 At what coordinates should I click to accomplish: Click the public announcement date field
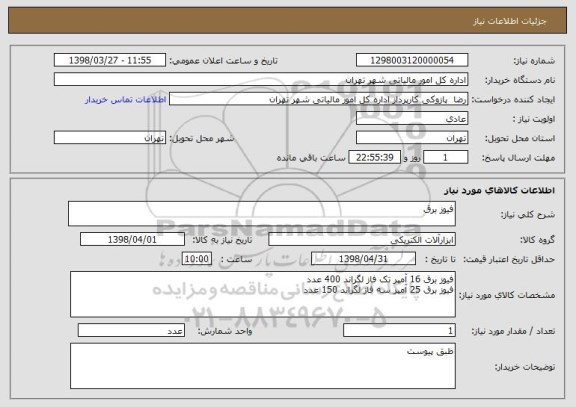110,60
